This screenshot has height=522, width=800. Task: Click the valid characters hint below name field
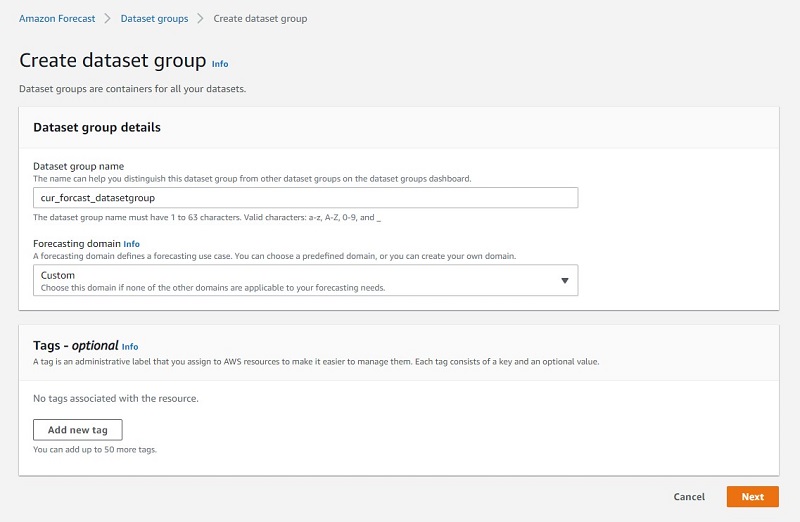coord(207,217)
